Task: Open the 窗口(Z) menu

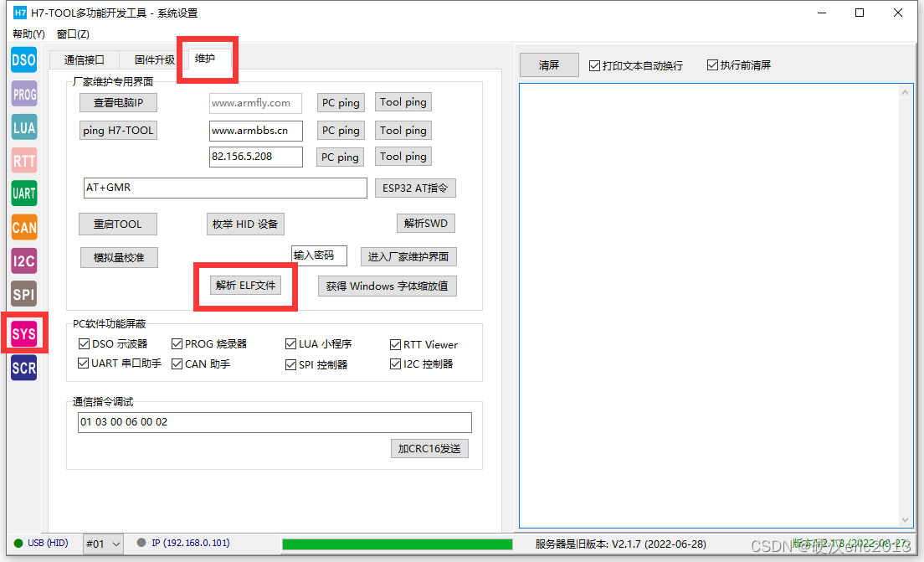Action: [73, 34]
